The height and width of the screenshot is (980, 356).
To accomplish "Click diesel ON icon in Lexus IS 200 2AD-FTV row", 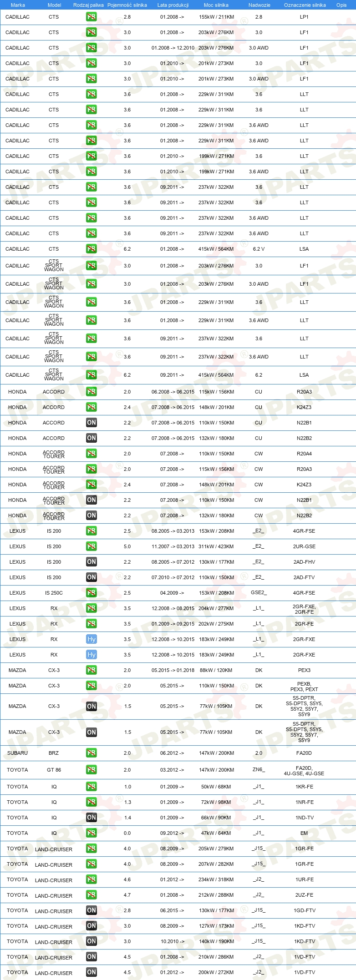I will point(92,577).
